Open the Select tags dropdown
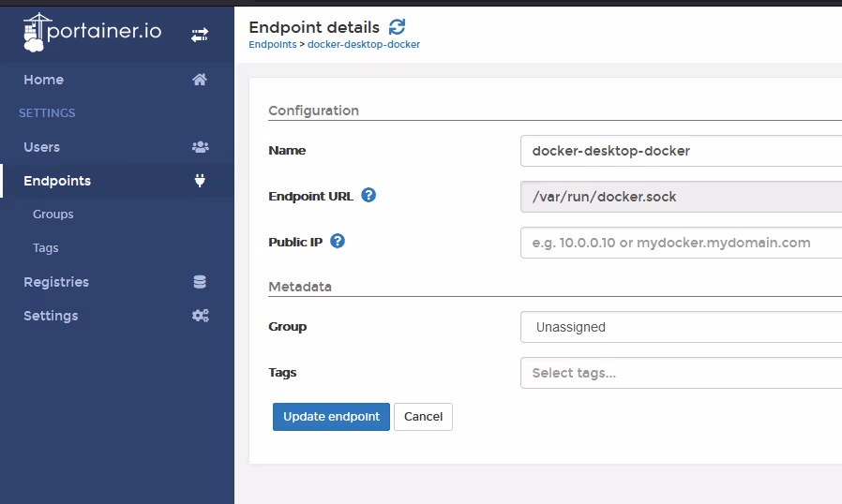Image resolution: width=842 pixels, height=504 pixels. pyautogui.click(x=681, y=373)
